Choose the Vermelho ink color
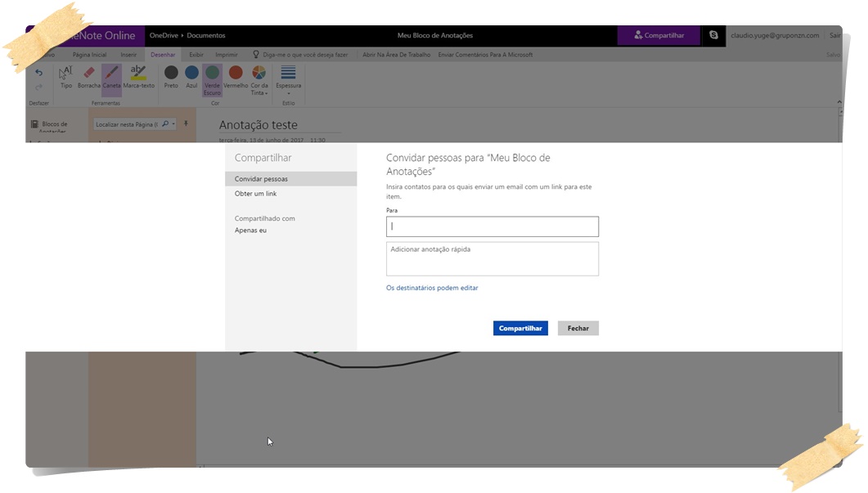868x493 pixels. pos(236,77)
